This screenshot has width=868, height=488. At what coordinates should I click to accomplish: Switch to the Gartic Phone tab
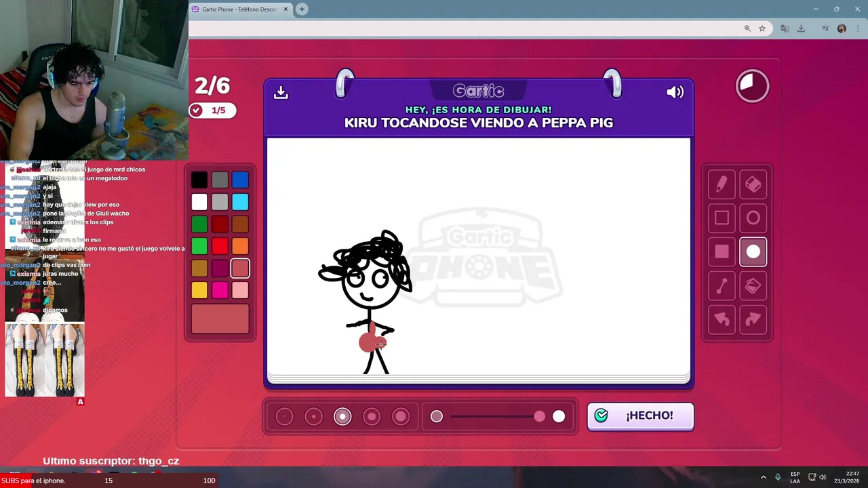click(240, 9)
